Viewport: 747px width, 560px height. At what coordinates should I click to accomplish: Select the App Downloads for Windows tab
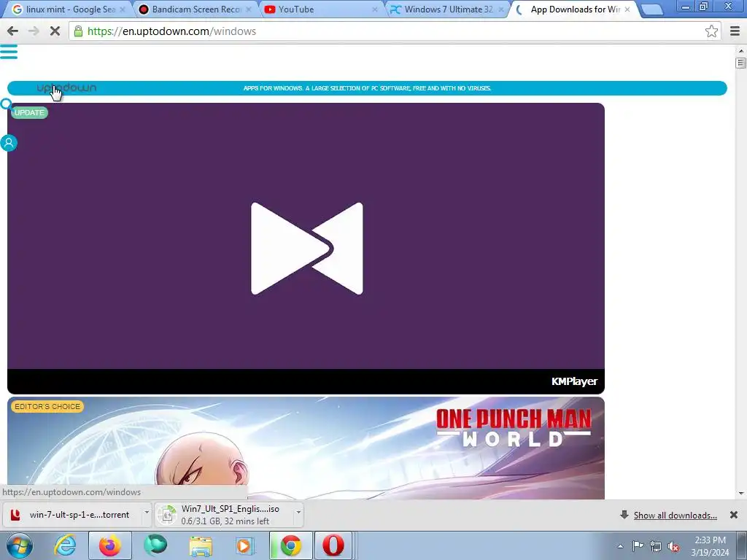click(x=574, y=9)
